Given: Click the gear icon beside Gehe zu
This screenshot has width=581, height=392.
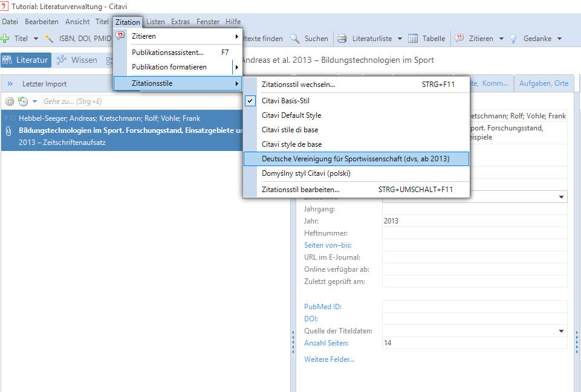Looking at the screenshot, I should (10, 101).
